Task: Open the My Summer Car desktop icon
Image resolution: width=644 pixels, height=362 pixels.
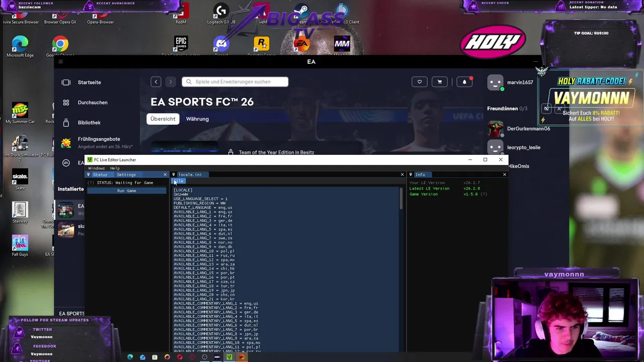Action: [x=20, y=113]
